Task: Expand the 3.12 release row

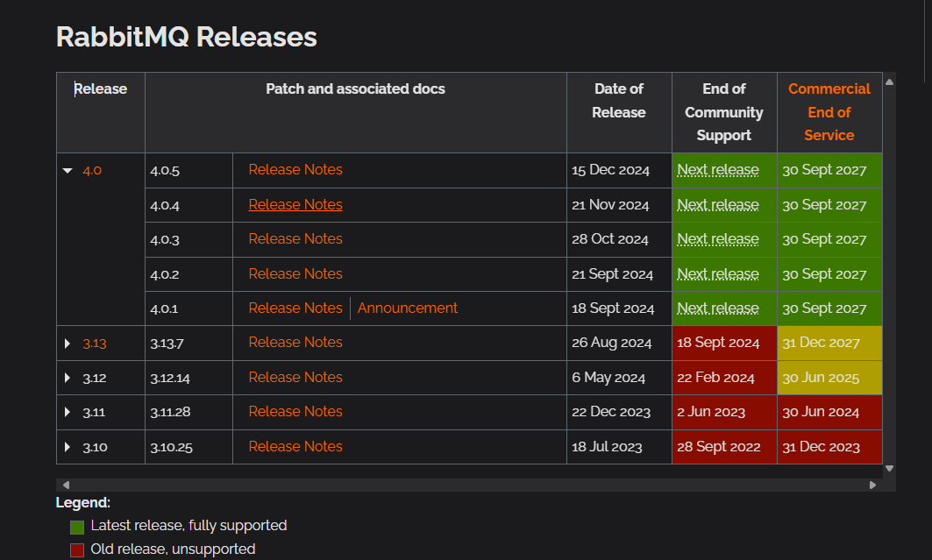Action: point(68,378)
